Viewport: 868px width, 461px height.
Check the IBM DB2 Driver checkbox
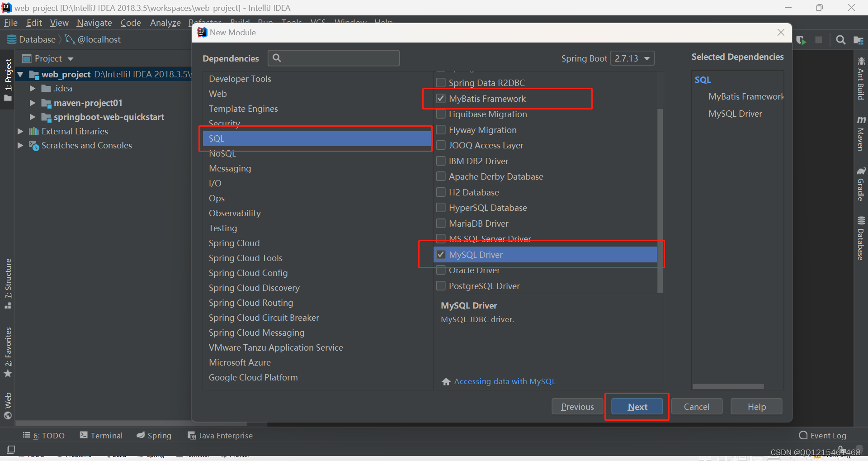pos(441,161)
